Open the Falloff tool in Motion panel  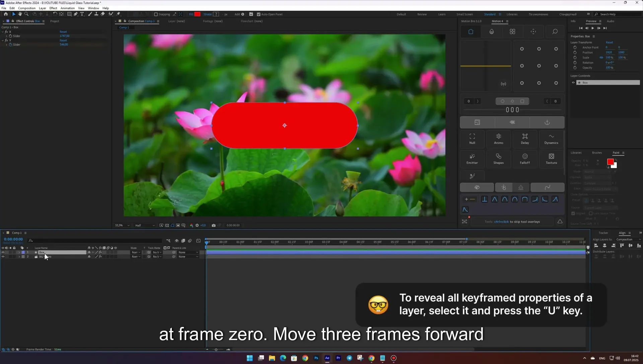[x=525, y=159]
